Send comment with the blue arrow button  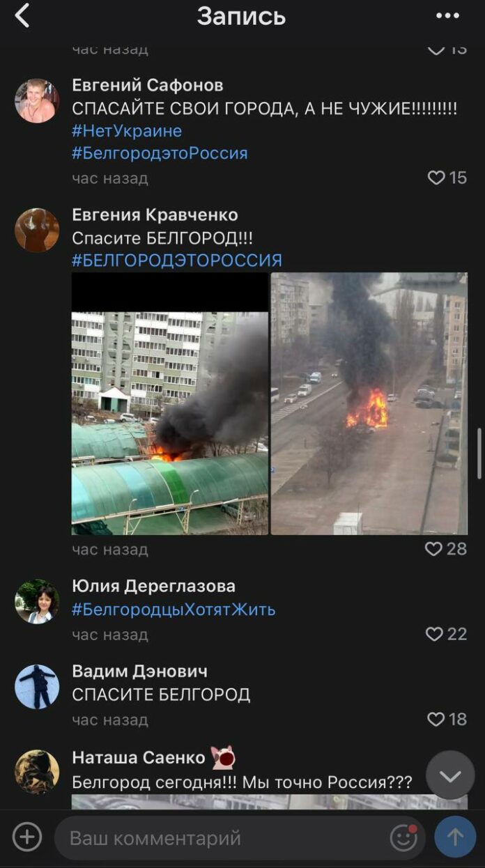(x=455, y=837)
